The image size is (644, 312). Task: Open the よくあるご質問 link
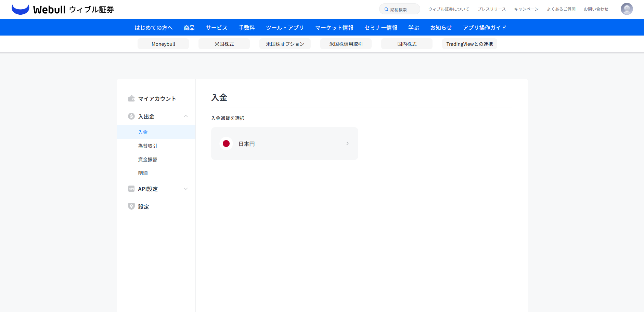pyautogui.click(x=561, y=9)
